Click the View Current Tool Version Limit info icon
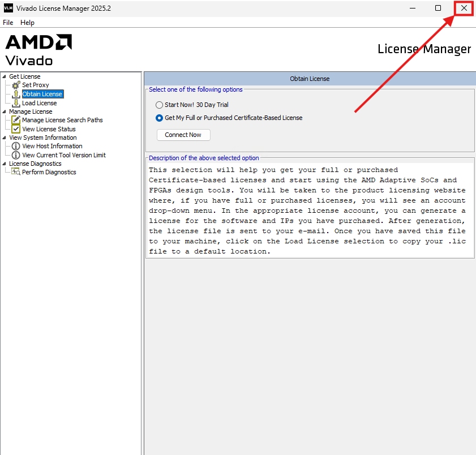476x455 pixels. click(x=16, y=155)
